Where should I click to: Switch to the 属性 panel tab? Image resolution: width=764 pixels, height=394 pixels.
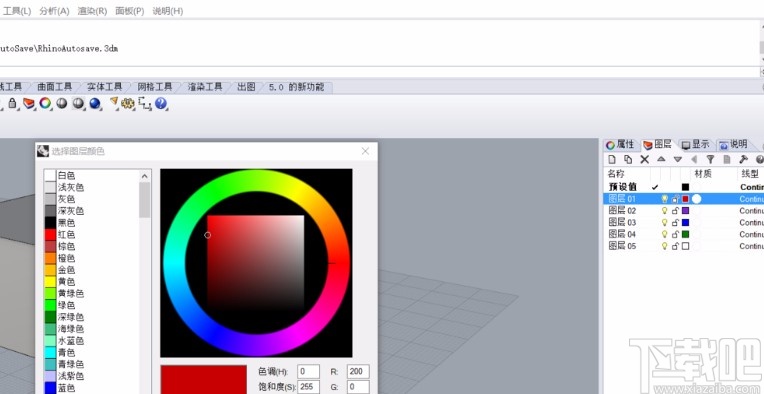(x=620, y=145)
